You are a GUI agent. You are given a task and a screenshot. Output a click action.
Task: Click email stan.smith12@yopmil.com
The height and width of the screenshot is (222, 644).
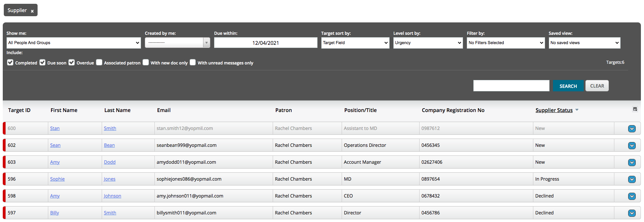pos(185,128)
